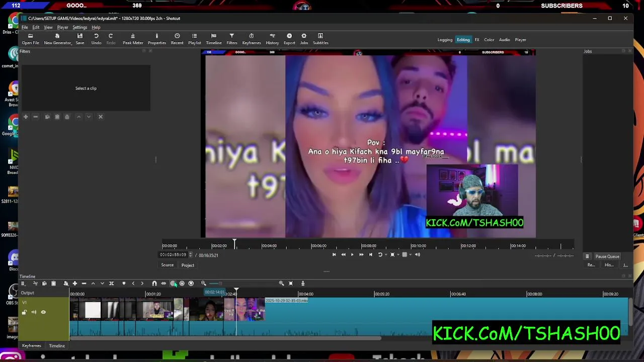Open the Subtitles panel
This screenshot has height=362, width=644.
320,39
